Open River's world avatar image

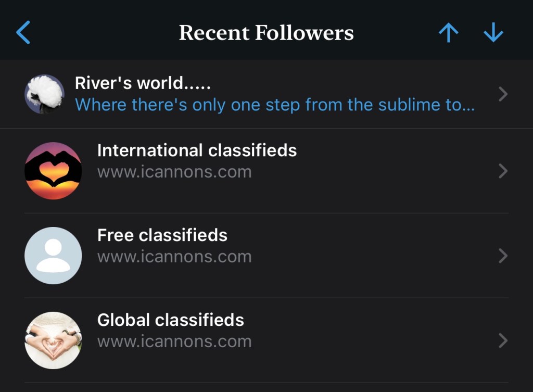point(44,94)
